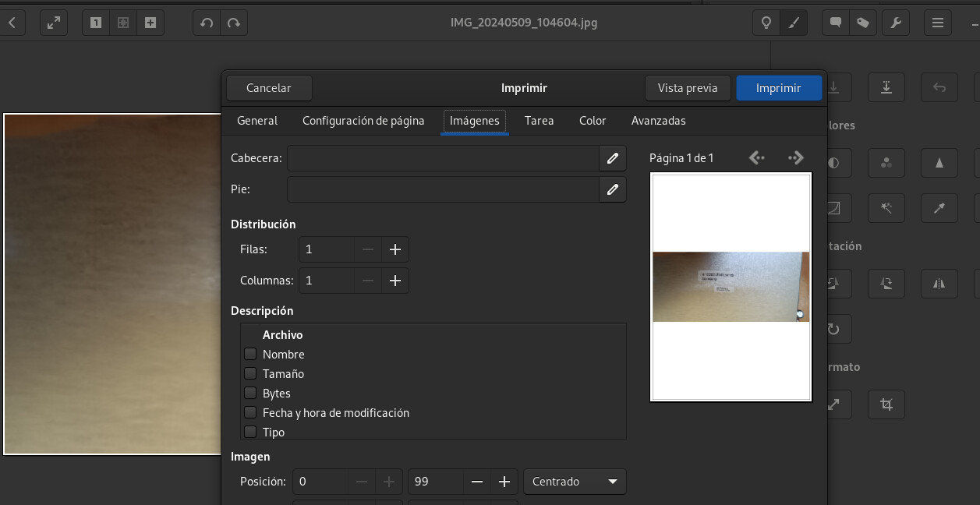980x505 pixels.
Task: Set zoom to 1:1 actual size
Action: point(96,23)
